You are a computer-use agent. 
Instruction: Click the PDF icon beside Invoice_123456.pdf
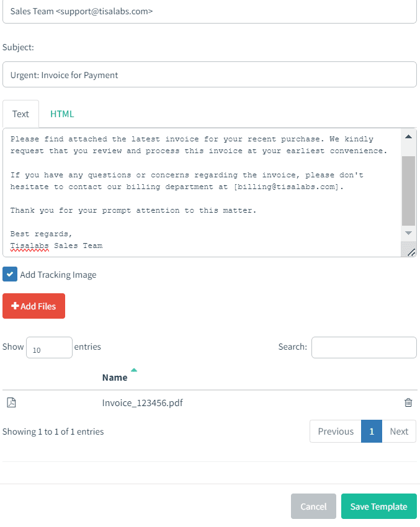(x=11, y=402)
